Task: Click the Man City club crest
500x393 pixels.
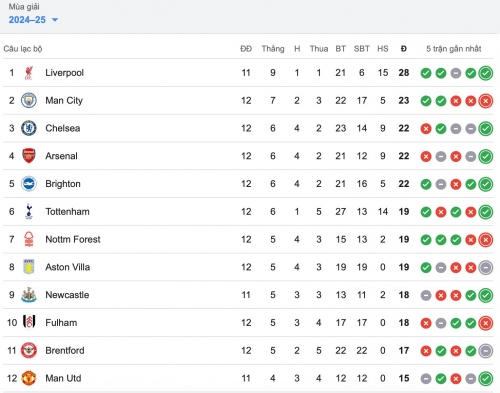Action: 29,100
